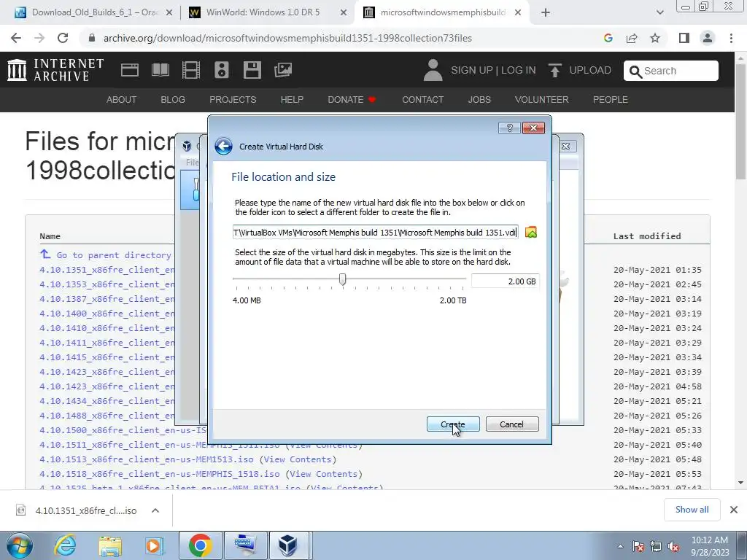Click the Cancel button in the dialog
The image size is (747, 560).
click(511, 424)
